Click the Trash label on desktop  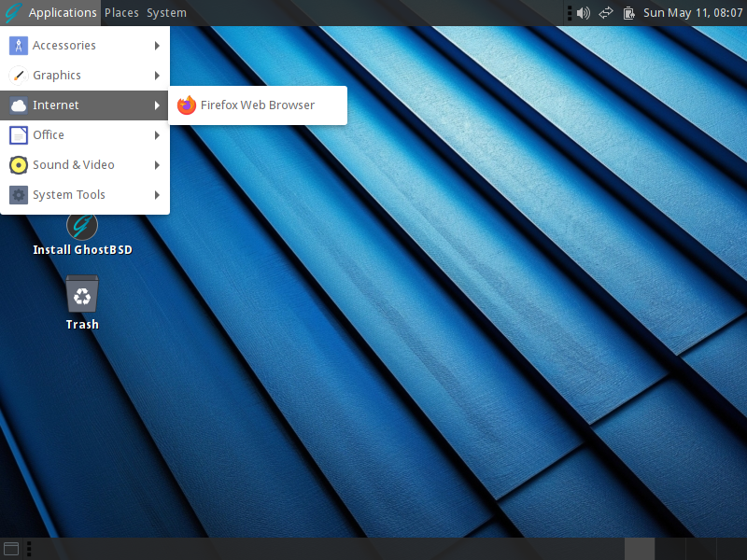click(82, 324)
